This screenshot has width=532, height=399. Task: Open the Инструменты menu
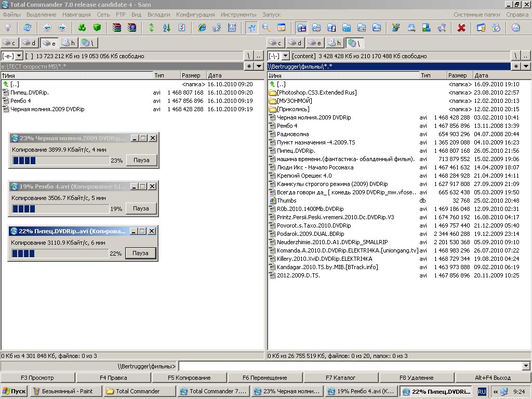click(238, 15)
